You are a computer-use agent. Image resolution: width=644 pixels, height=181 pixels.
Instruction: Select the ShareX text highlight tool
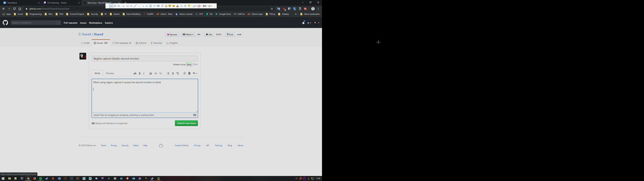coord(189,6)
